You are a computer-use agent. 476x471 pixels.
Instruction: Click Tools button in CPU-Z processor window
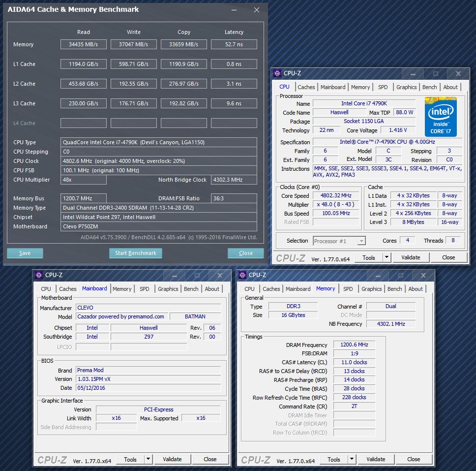368,257
